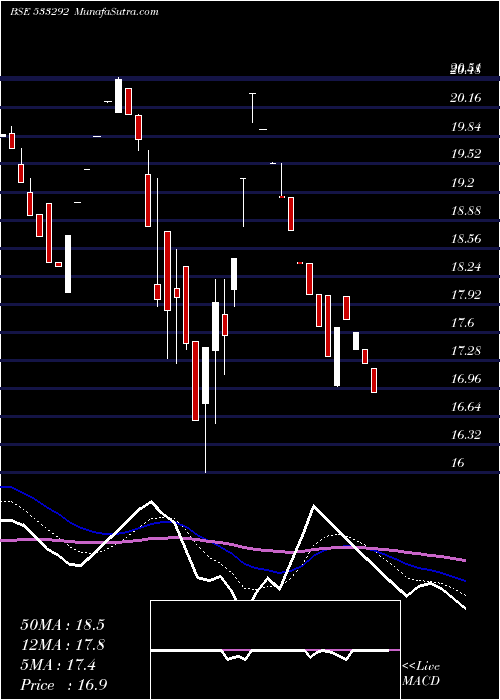Image resolution: width=500 pixels, height=700 pixels.
Task: Click the 16 price axis label
Action: 458,463
